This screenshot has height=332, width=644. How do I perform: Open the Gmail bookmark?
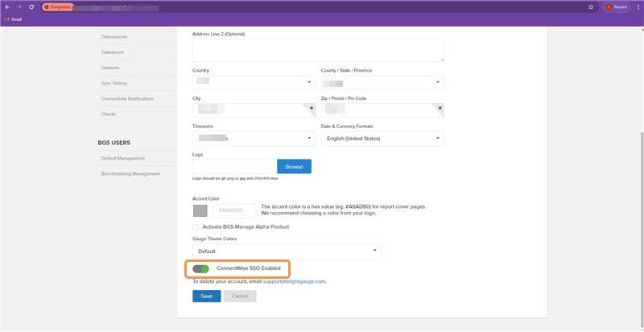pyautogui.click(x=13, y=19)
